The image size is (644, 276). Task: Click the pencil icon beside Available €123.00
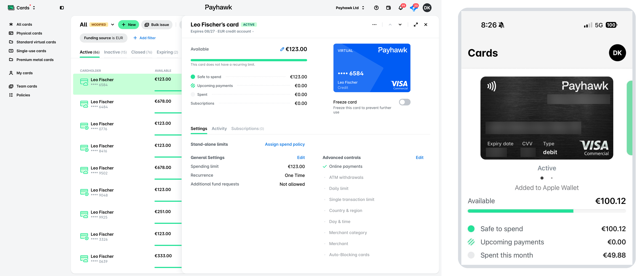tap(282, 49)
